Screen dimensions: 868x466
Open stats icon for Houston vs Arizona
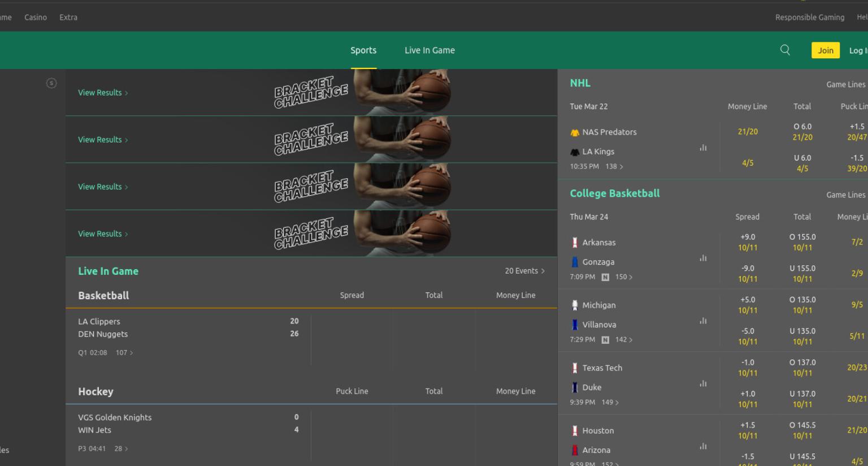(703, 446)
